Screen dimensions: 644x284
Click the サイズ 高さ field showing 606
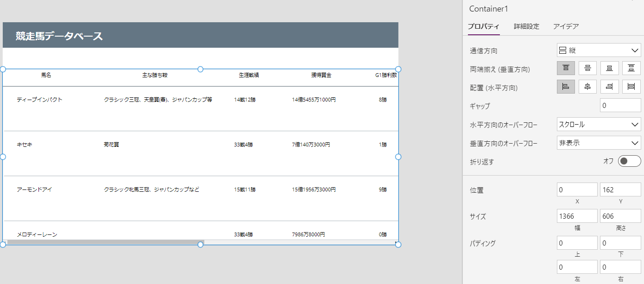coord(620,216)
